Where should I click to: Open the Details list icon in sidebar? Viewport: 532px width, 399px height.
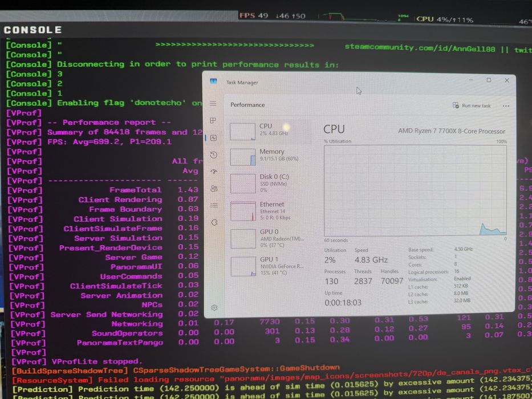(214, 205)
